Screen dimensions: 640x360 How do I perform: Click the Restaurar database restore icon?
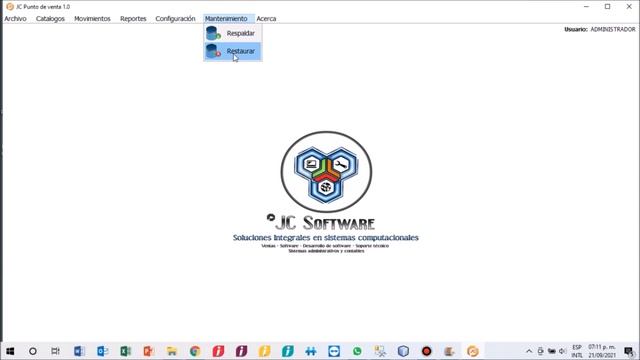tap(213, 51)
